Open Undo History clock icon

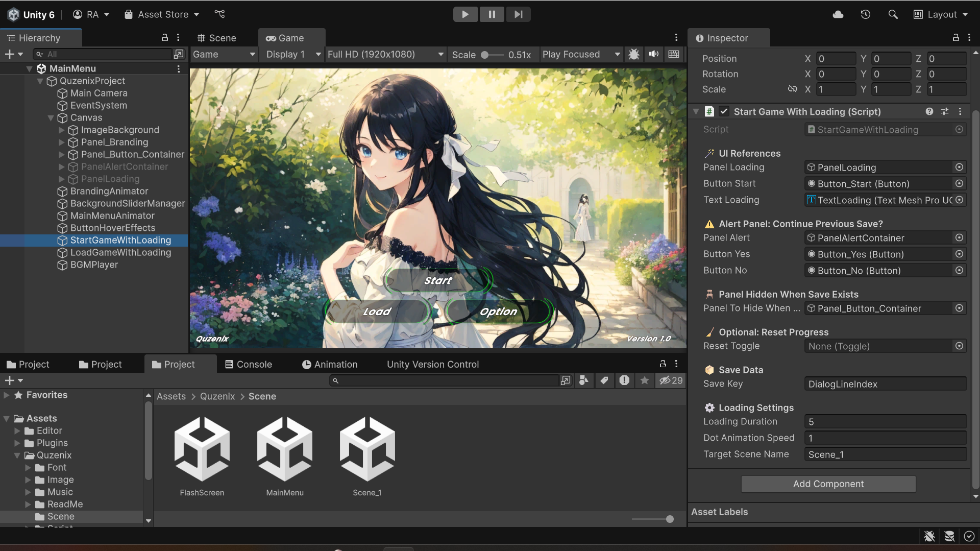[x=865, y=14]
